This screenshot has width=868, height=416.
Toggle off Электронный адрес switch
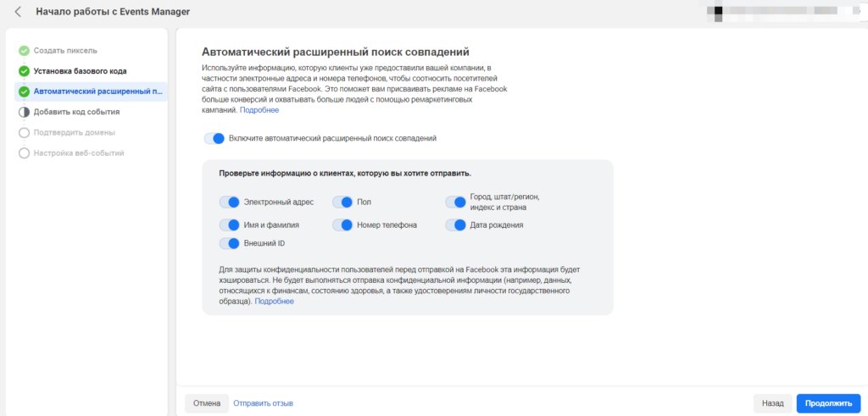pyautogui.click(x=230, y=202)
